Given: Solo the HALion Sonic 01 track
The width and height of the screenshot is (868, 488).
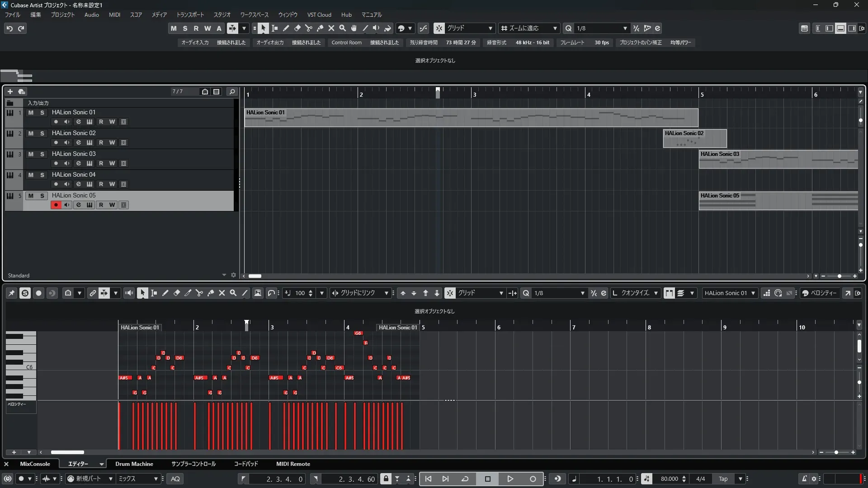Looking at the screenshot, I should coord(42,113).
